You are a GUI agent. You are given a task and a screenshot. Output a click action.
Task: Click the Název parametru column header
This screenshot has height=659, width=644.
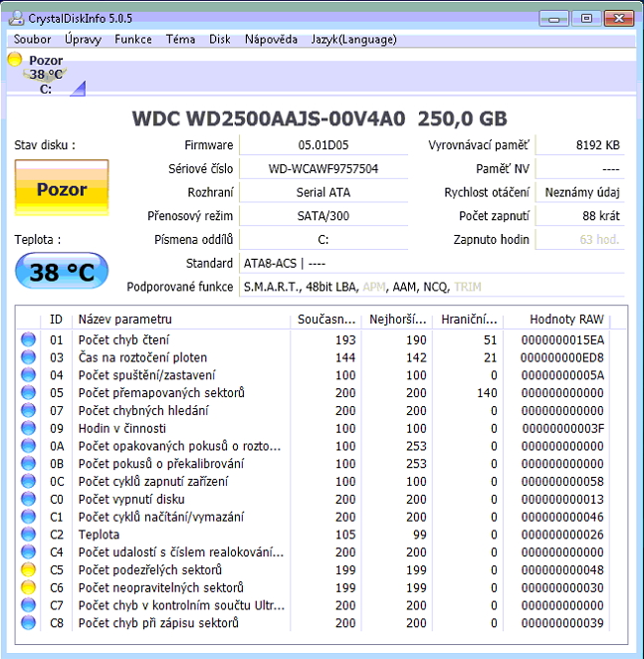[125, 320]
